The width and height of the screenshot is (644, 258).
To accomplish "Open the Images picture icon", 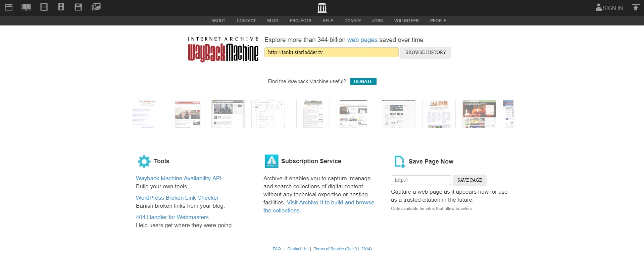I will pos(96,7).
